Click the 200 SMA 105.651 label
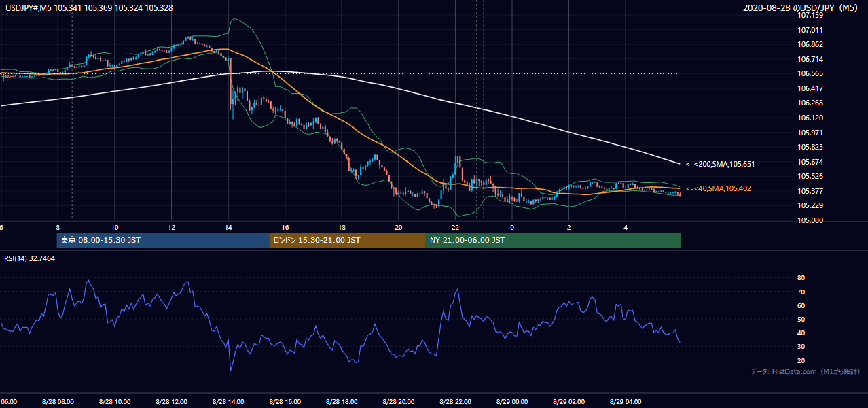Screen dimensions: 868x408 tap(721, 164)
